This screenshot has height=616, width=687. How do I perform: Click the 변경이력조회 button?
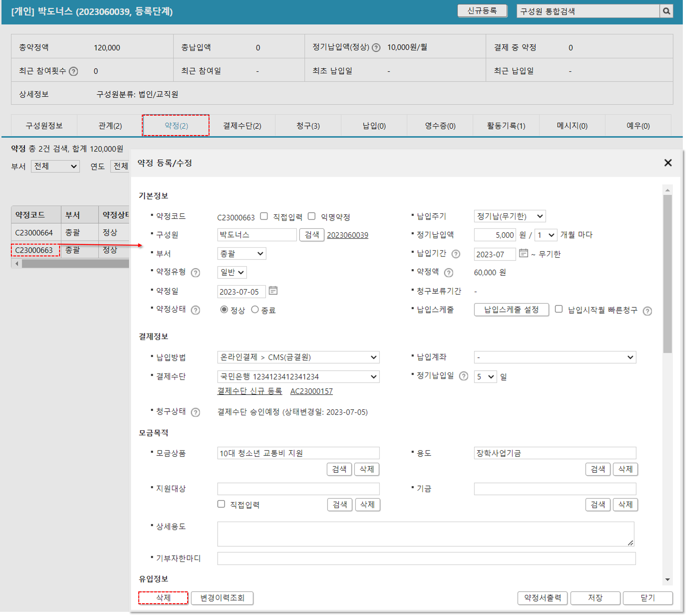[x=222, y=598]
